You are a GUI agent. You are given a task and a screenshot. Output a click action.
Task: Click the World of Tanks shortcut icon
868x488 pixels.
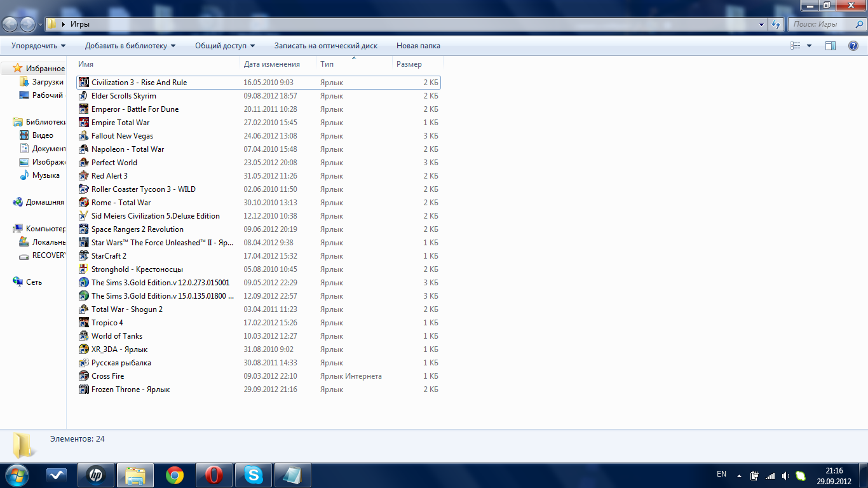click(x=83, y=336)
